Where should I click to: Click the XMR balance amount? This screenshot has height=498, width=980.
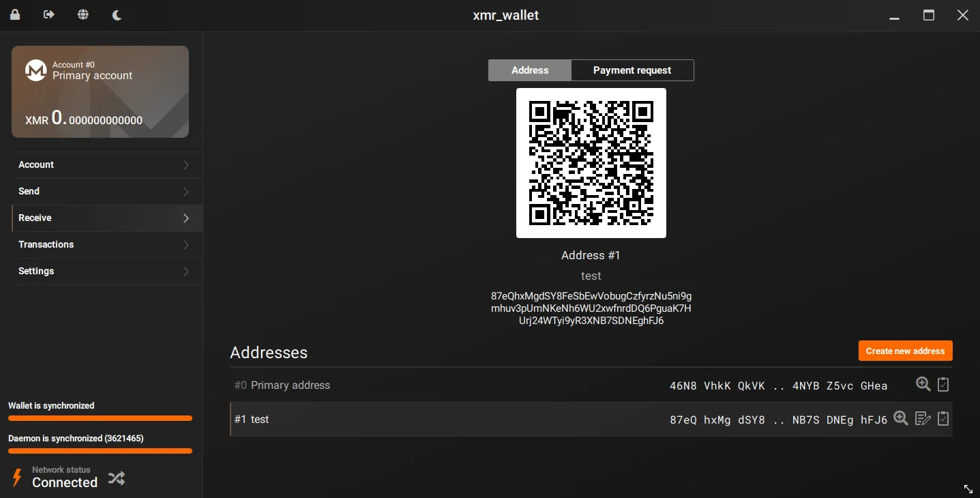coord(84,118)
